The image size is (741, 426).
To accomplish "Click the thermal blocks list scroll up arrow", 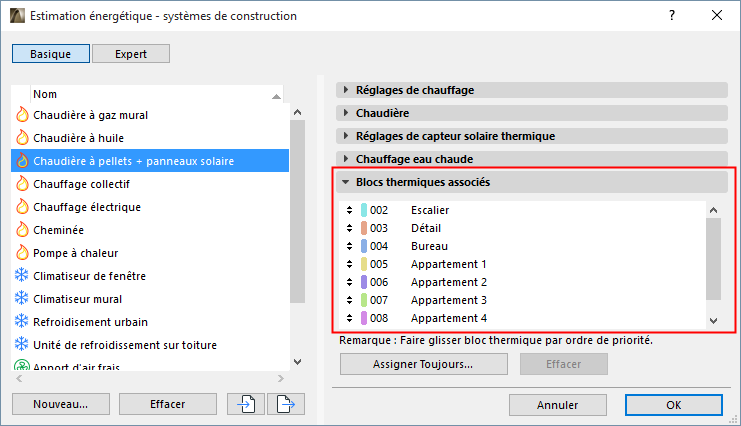I will 714,210.
